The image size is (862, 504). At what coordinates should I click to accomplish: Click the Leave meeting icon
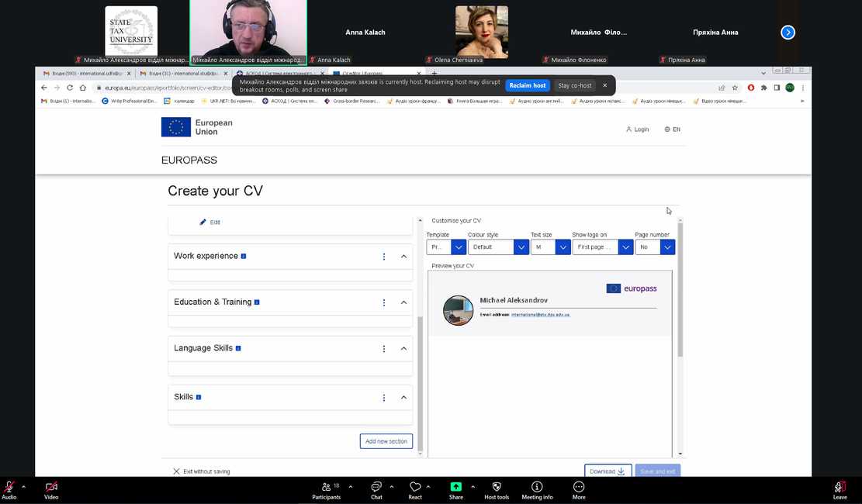[x=839, y=488]
